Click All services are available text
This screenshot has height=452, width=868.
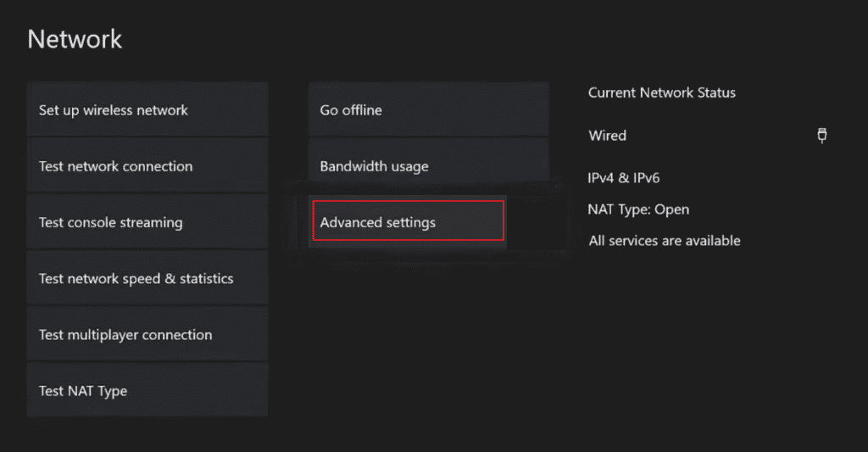665,240
